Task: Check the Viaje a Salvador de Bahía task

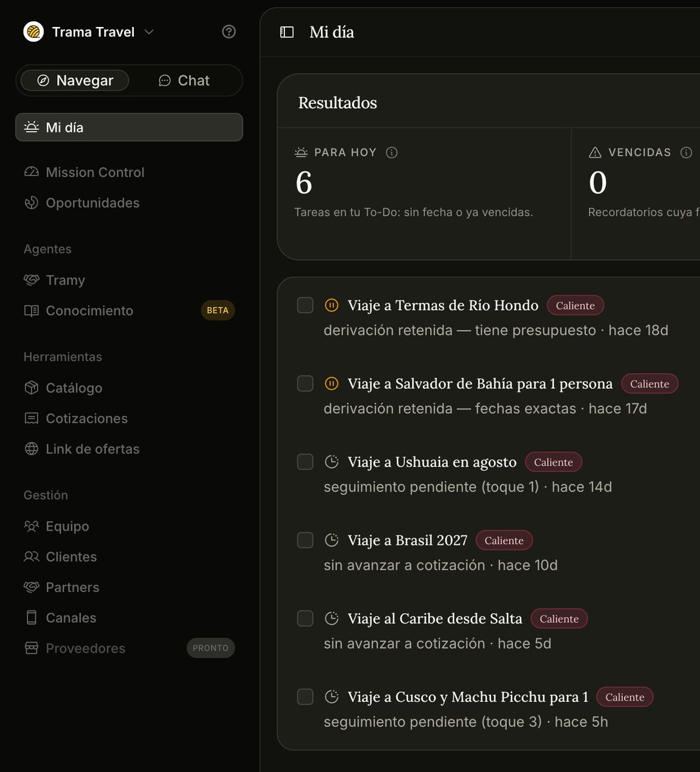Action: click(x=305, y=383)
